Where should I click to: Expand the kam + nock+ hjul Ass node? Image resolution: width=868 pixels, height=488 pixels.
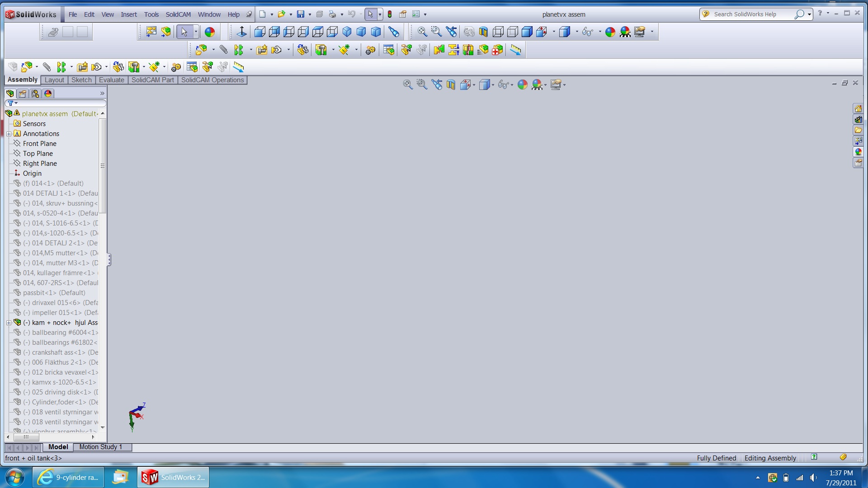pos(9,322)
